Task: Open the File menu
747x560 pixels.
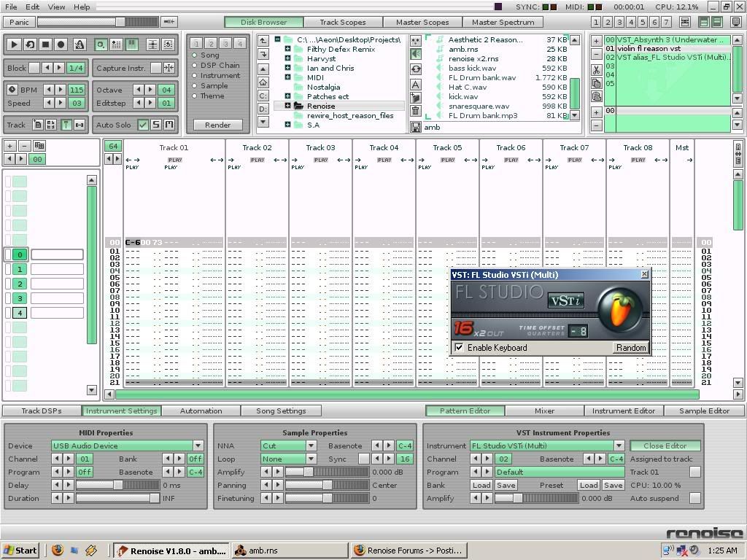Action: click(x=10, y=7)
